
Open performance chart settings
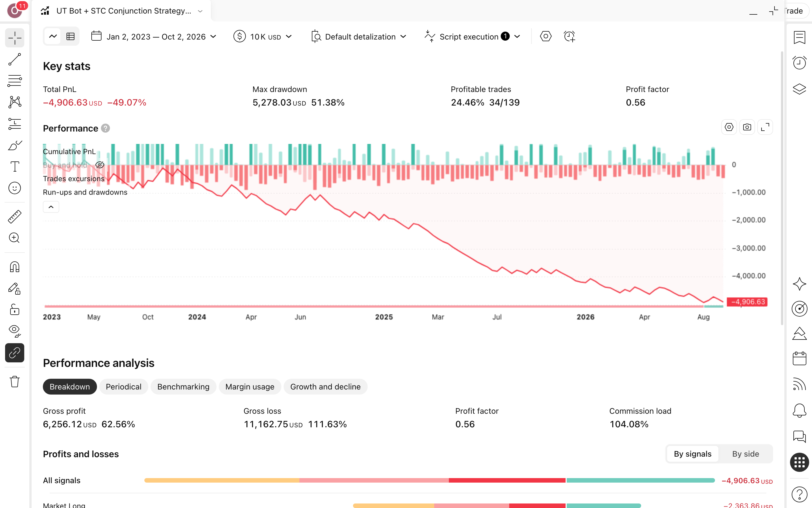729,127
